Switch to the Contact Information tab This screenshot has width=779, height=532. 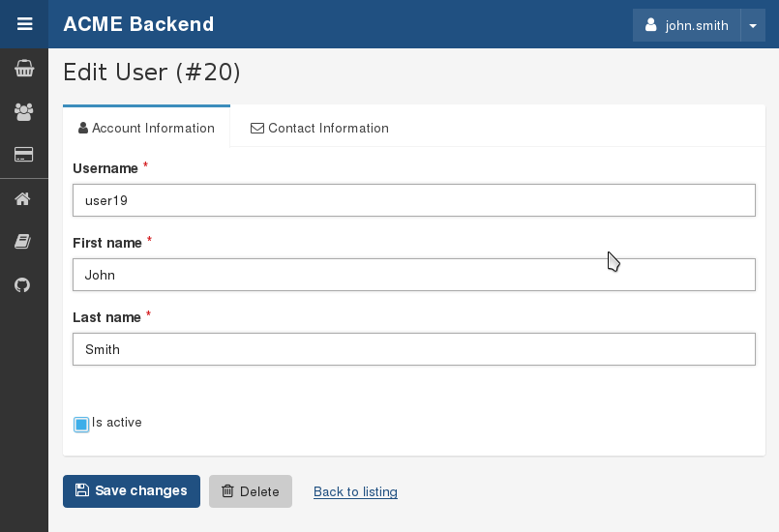click(x=319, y=128)
